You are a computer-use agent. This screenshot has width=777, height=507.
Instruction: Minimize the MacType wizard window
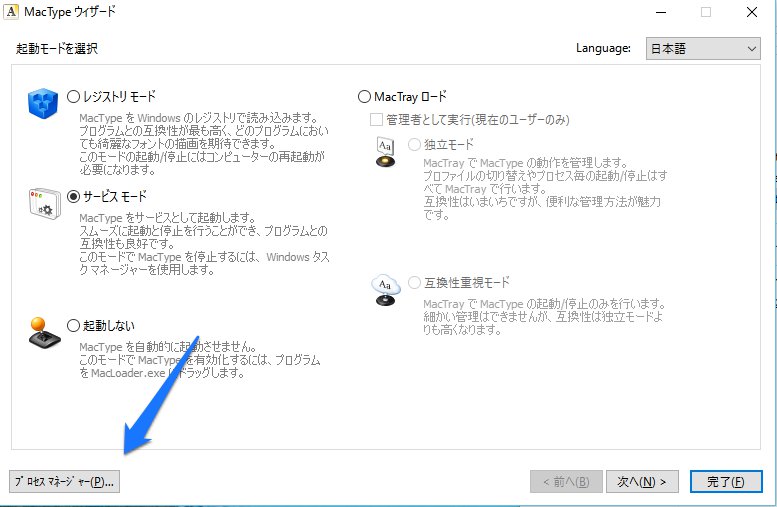[661, 12]
